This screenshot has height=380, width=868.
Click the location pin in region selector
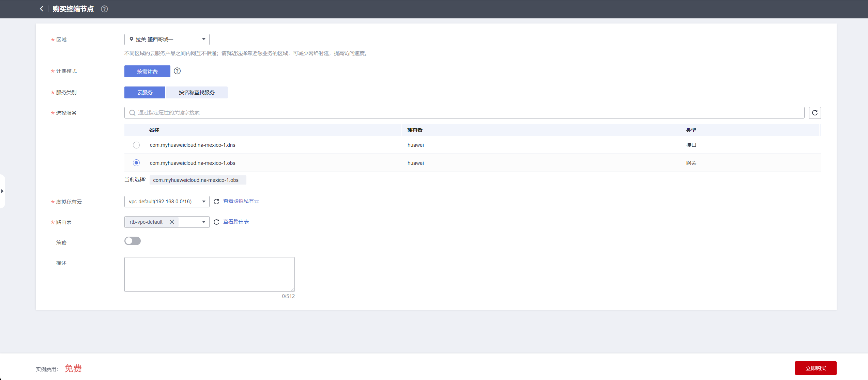[131, 39]
